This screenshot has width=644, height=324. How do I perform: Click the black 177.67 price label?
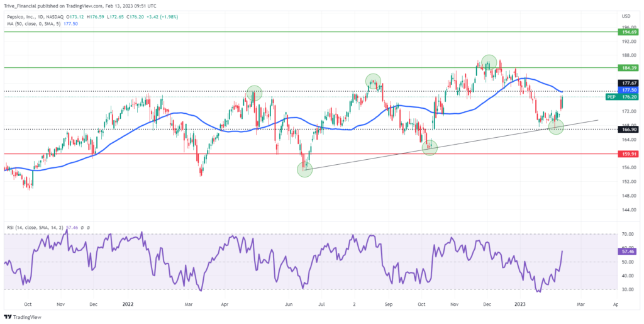[x=627, y=83]
